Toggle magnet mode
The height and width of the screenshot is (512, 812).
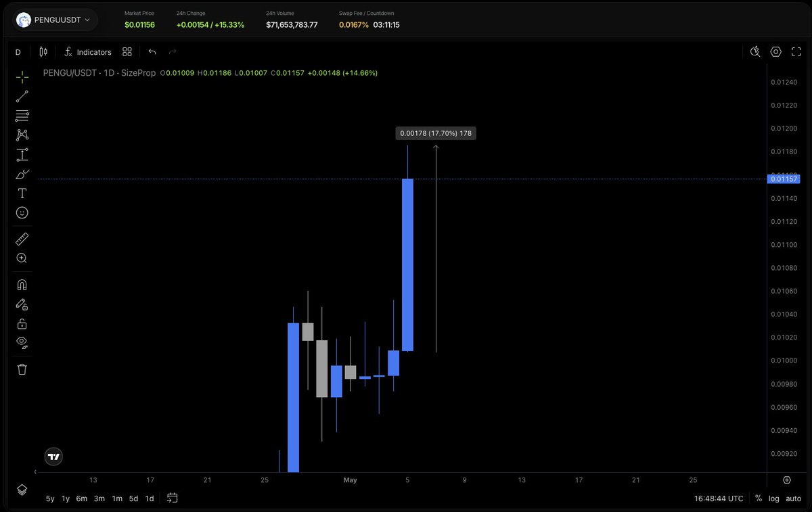click(22, 284)
